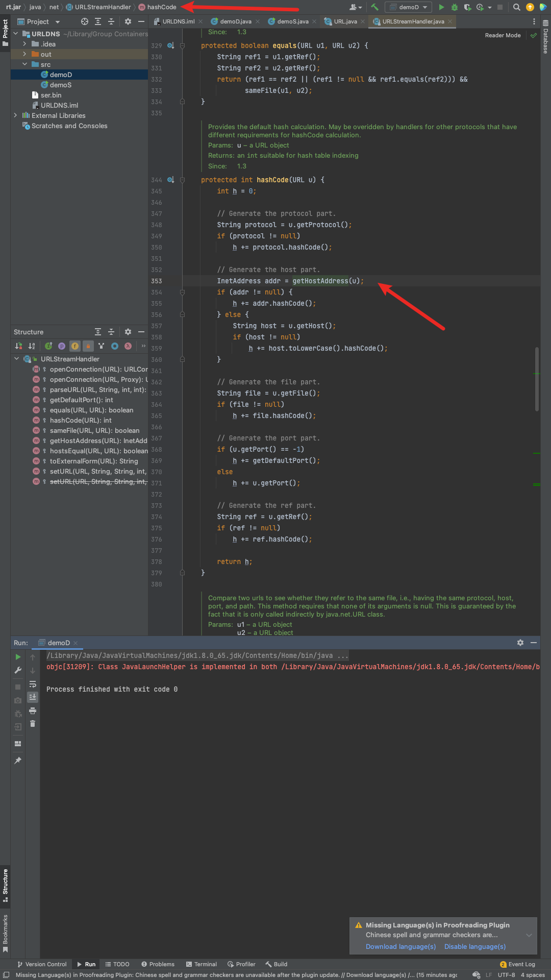Collapse URLStreamHandler node in Structure
This screenshot has height=980, width=551.
(x=17, y=359)
